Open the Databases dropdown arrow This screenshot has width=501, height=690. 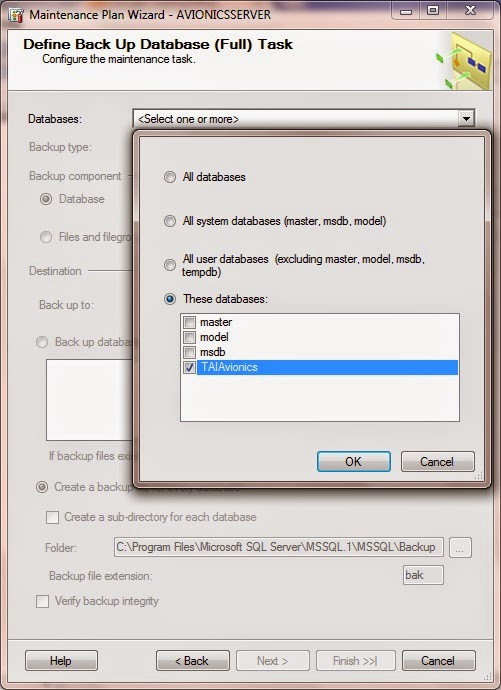[x=466, y=119]
